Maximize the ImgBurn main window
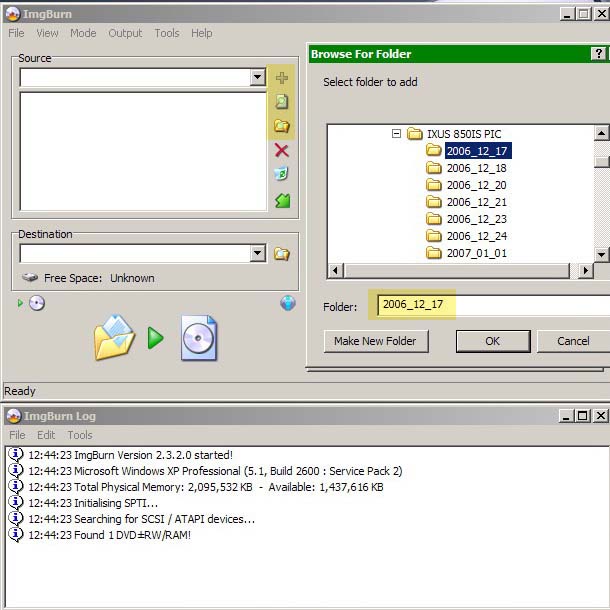Screen dimensions: 610x610 584,14
